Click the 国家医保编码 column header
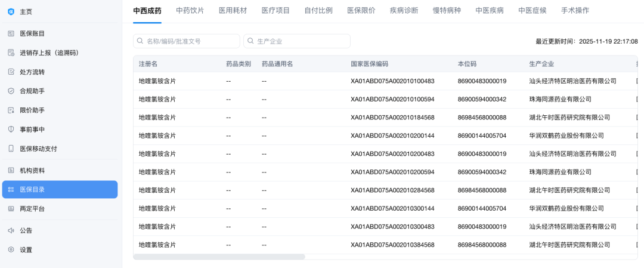 [x=370, y=64]
